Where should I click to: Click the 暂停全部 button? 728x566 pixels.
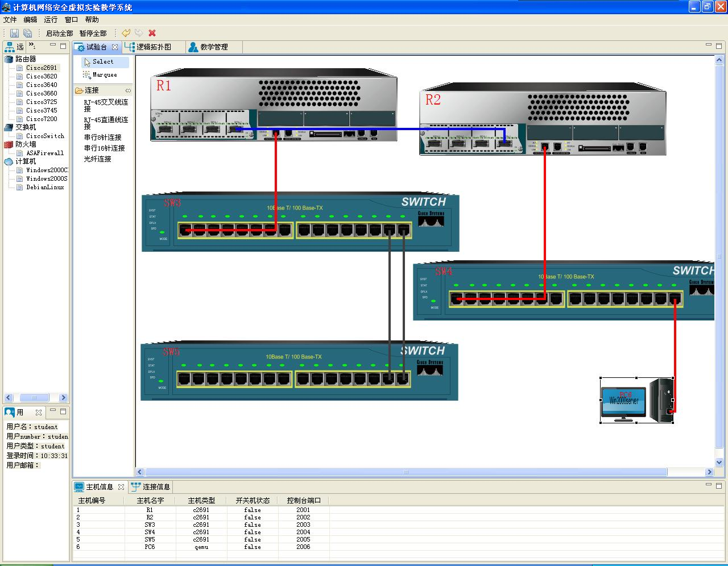click(x=93, y=33)
